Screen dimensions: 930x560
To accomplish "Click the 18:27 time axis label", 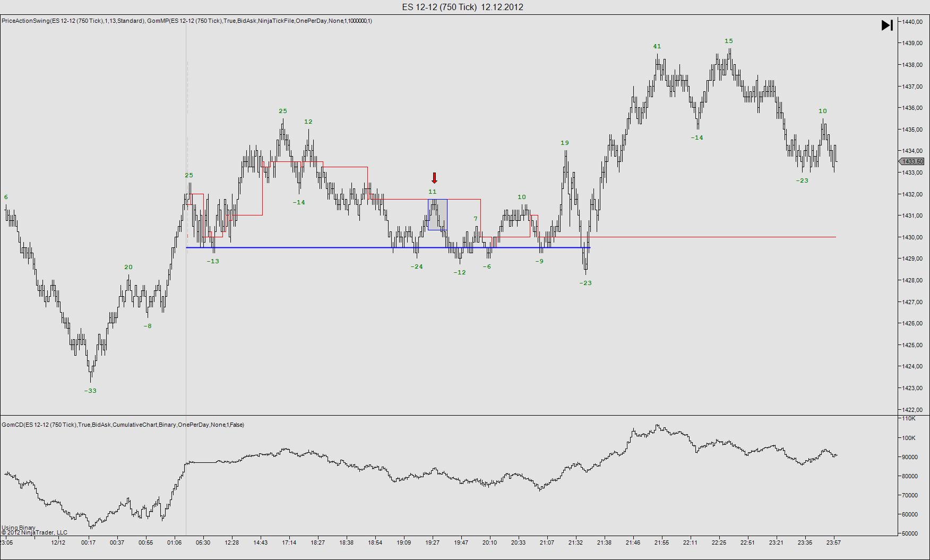I will 317,542.
